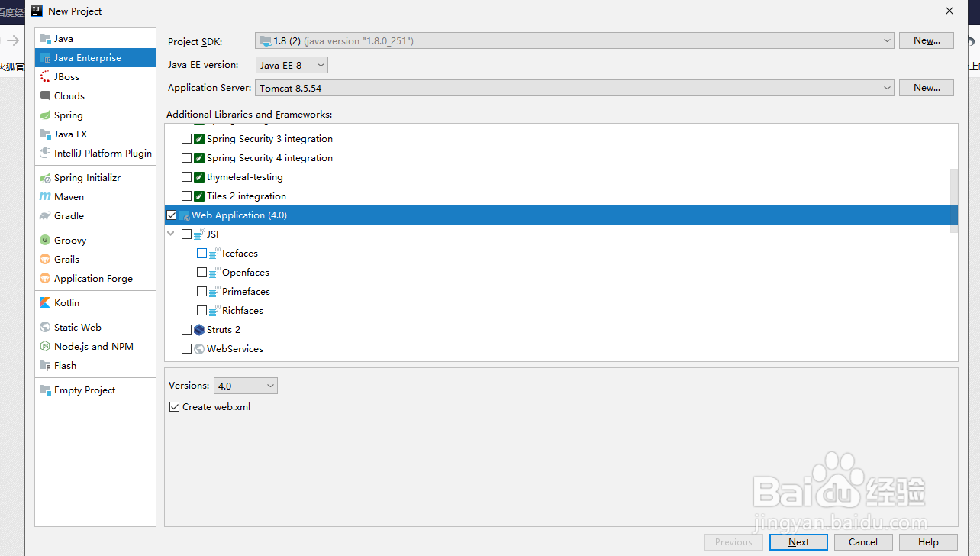Click the Flash folder icon

[x=45, y=366]
